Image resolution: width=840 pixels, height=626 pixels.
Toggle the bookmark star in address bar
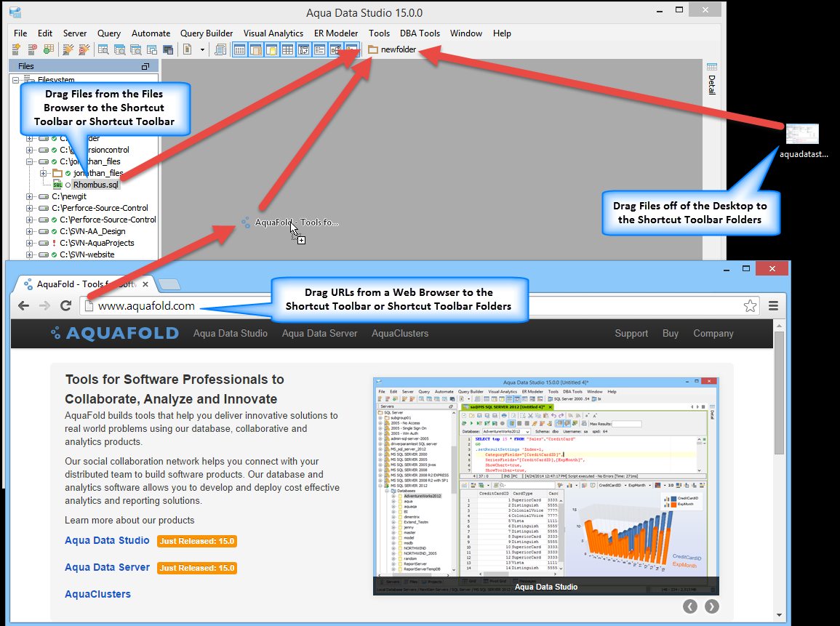[750, 306]
